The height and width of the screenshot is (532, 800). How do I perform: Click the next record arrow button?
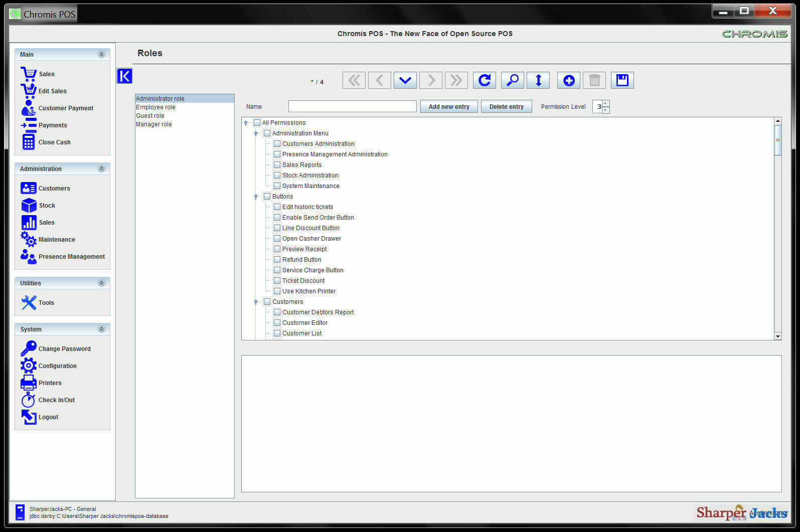coord(431,80)
